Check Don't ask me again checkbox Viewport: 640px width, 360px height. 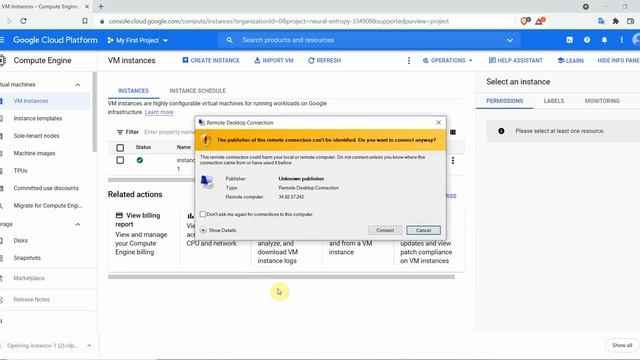pyautogui.click(x=203, y=214)
